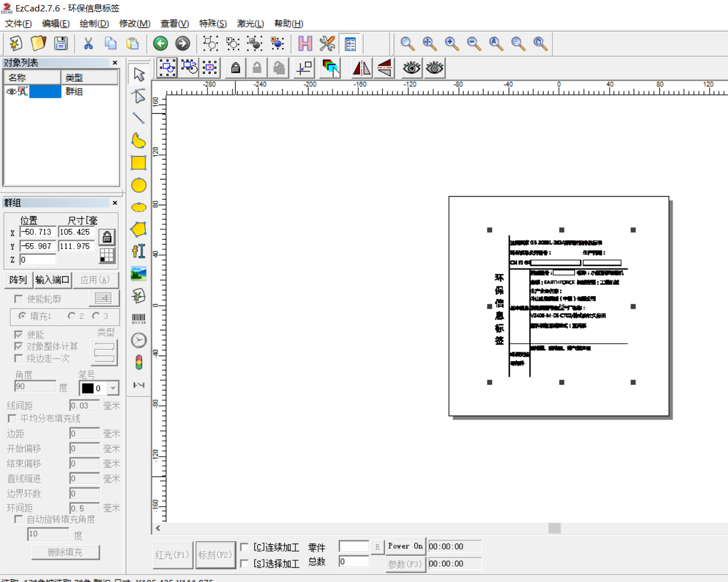
Task: Select the timer delay tool
Action: tap(139, 341)
